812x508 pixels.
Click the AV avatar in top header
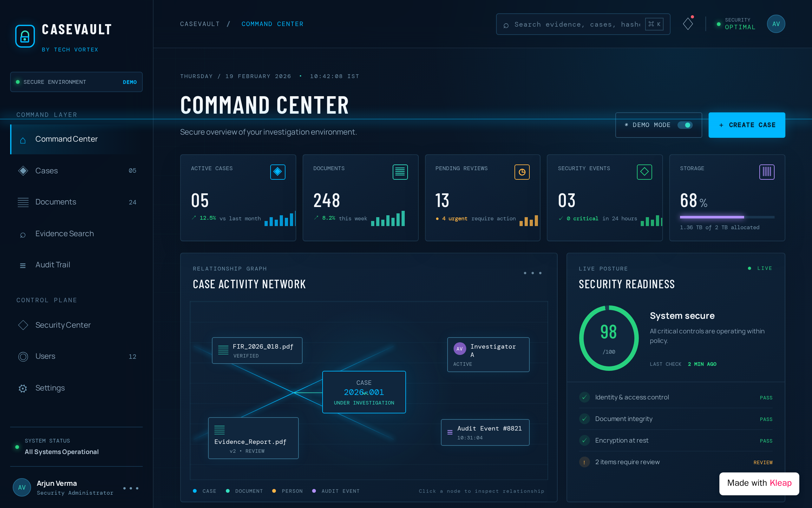coord(776,24)
